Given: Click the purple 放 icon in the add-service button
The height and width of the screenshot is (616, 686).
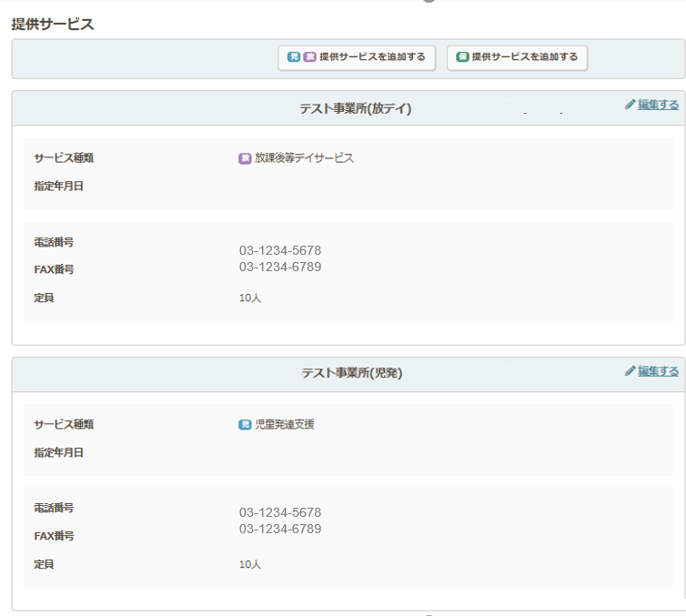Looking at the screenshot, I should [309, 57].
